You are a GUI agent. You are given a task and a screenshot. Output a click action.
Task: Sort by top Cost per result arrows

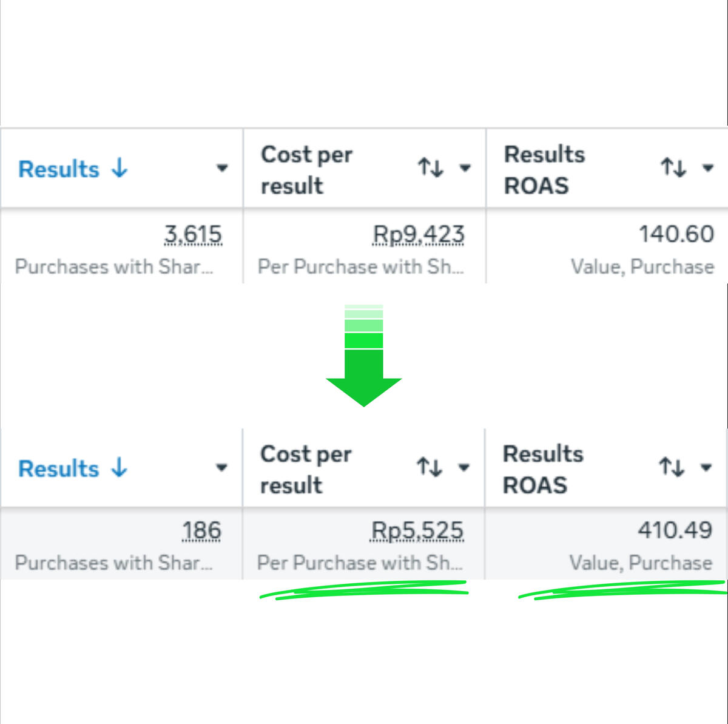pos(431,167)
